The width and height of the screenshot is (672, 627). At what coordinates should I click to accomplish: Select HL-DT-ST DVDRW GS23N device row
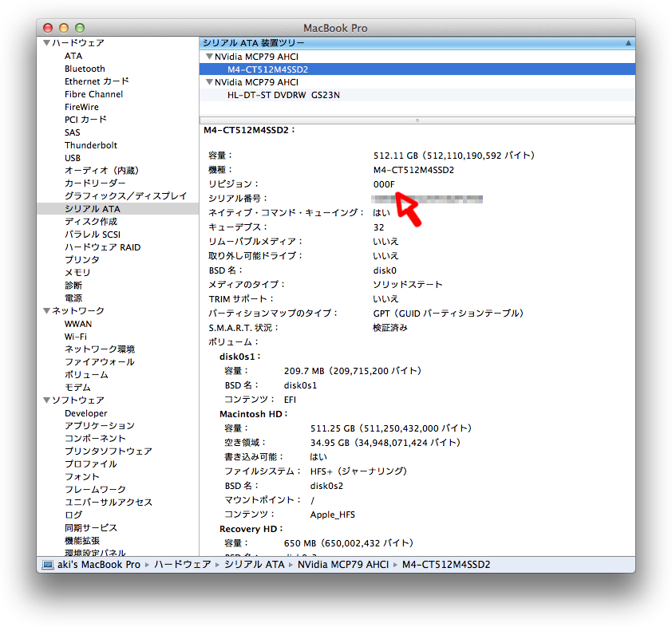(x=417, y=95)
